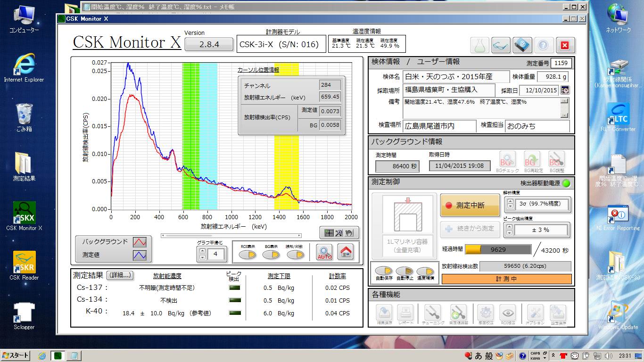The height and width of the screenshot is (362, 644).
Task: Toggle the 測定値 blue plot legend swatch
Action: click(140, 255)
